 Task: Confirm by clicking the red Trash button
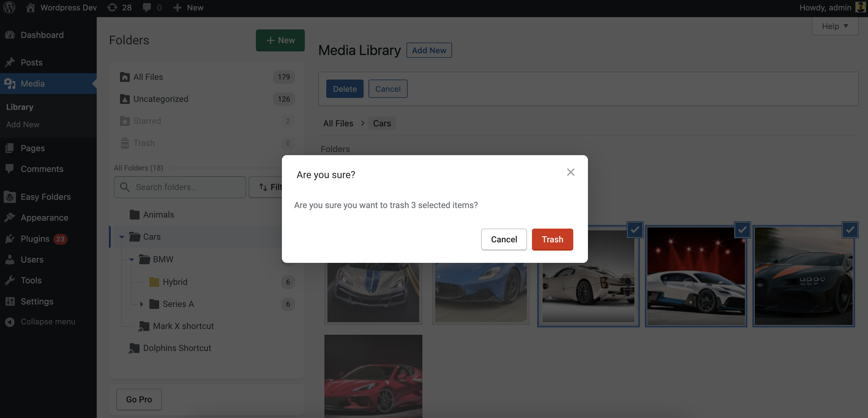click(552, 239)
